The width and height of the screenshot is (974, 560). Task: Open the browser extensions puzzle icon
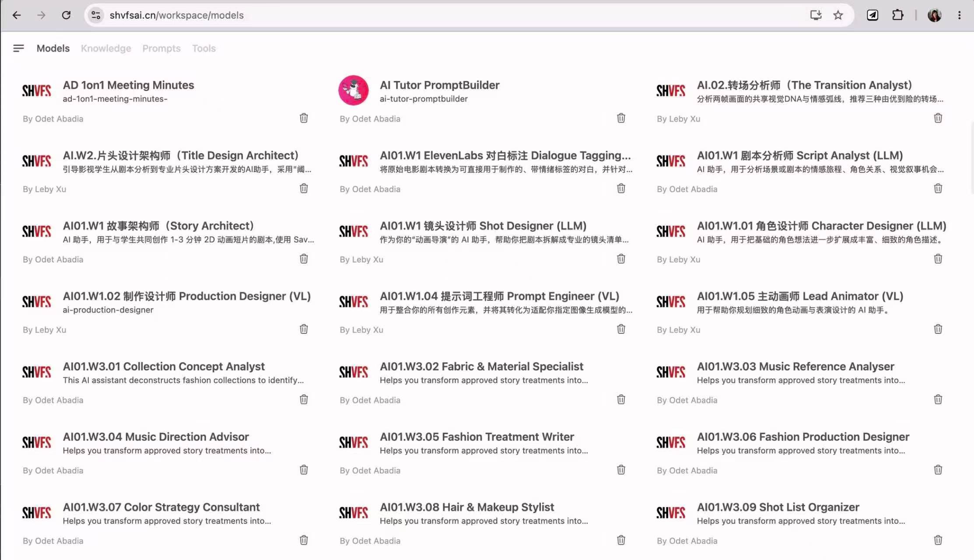[x=897, y=15]
